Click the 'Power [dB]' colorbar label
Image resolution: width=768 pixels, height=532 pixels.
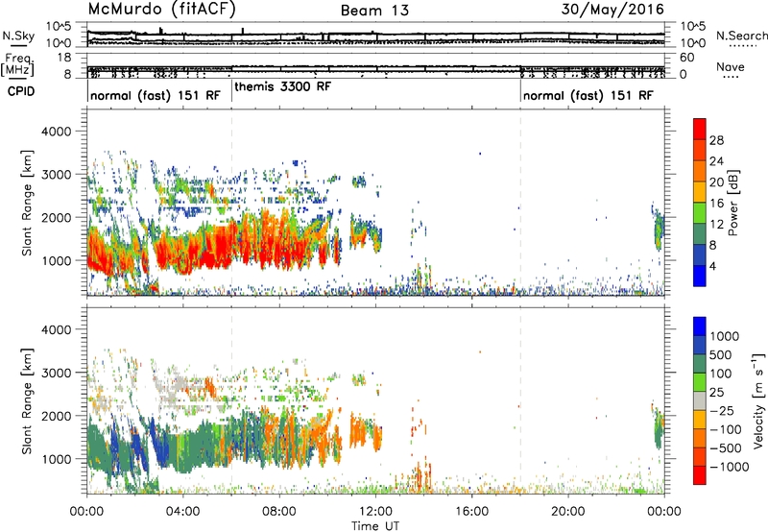[x=732, y=203]
